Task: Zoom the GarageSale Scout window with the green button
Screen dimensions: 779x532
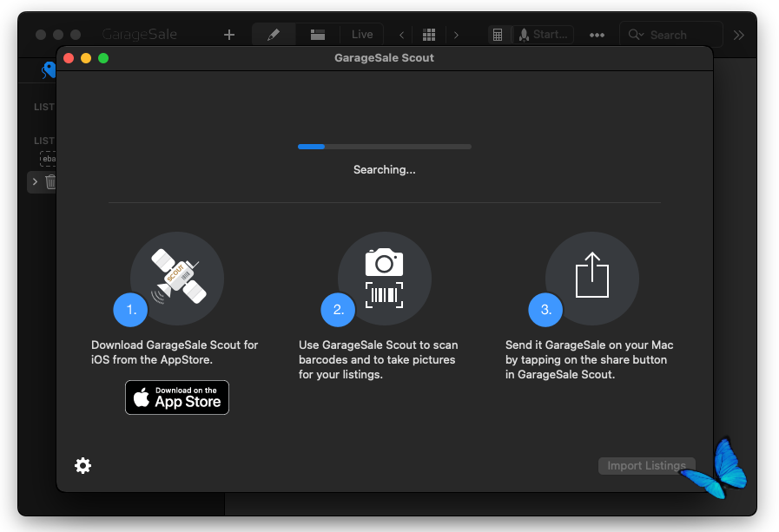Action: point(103,58)
